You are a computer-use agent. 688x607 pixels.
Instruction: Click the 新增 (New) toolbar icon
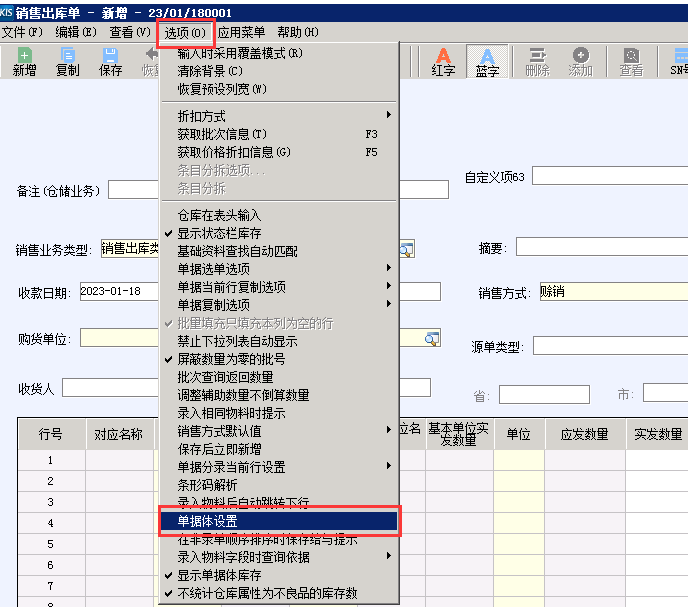(x=24, y=62)
